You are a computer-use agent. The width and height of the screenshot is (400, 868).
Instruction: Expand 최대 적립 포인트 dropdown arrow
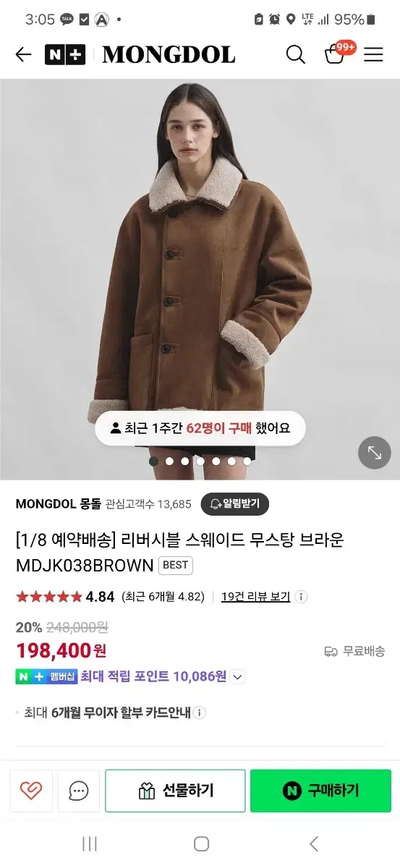pos(237,677)
